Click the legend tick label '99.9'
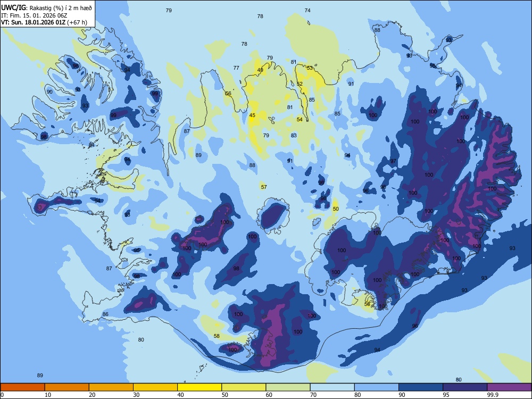532x399 pixels. (x=492, y=395)
